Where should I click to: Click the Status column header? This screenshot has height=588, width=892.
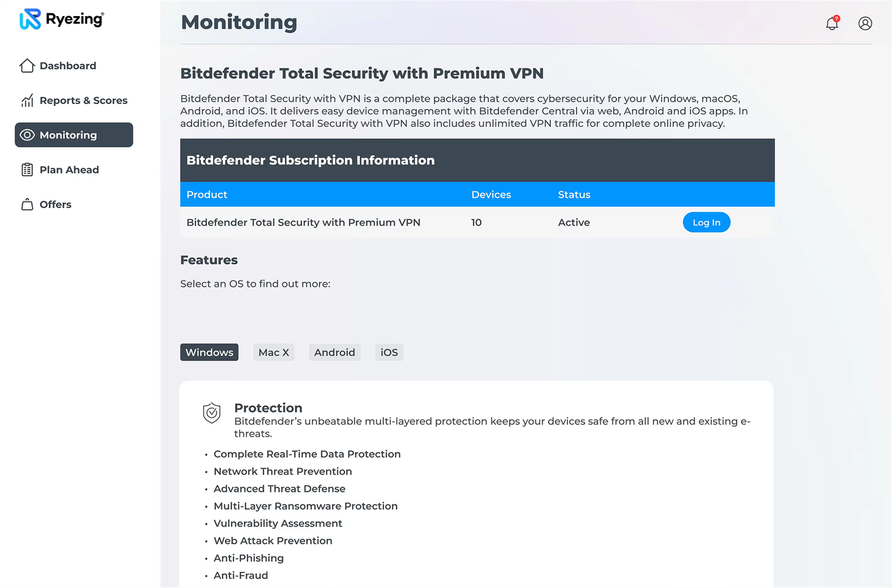pyautogui.click(x=574, y=195)
